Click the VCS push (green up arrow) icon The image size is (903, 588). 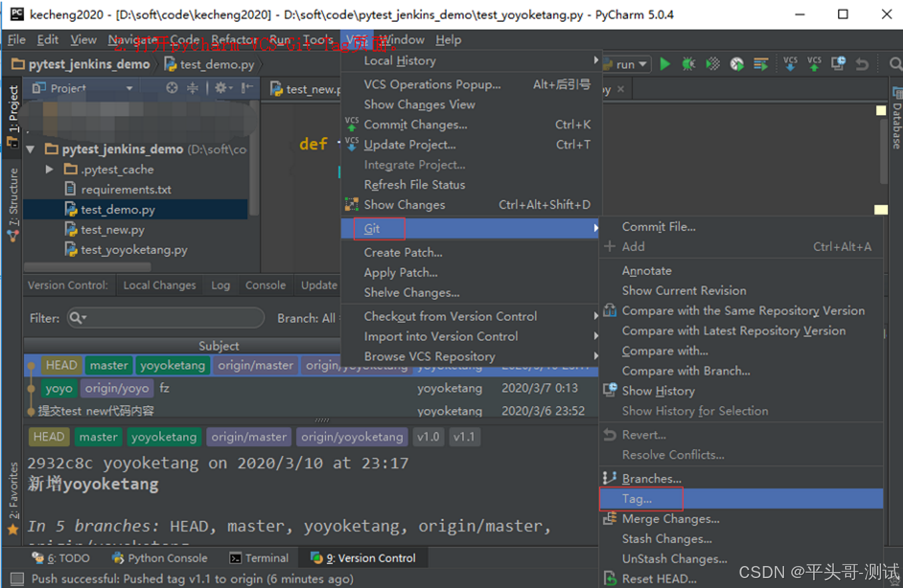pyautogui.click(x=813, y=64)
